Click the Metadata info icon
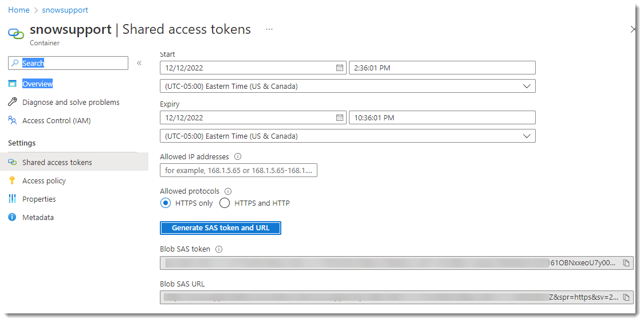This screenshot has width=644, height=322. 13,217
